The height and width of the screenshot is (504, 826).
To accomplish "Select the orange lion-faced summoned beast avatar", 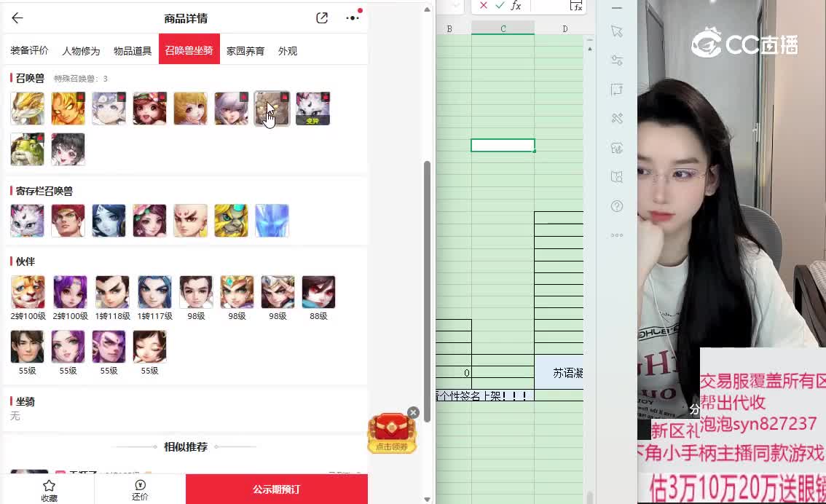I will pyautogui.click(x=68, y=109).
